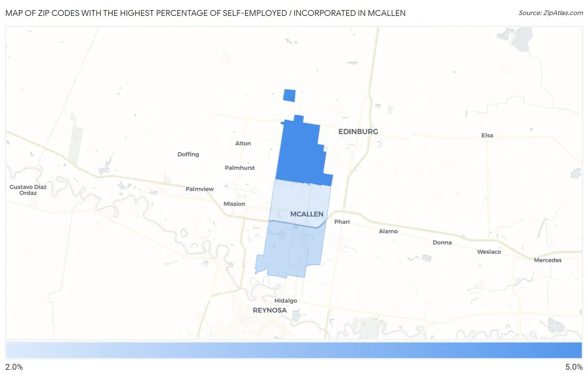Click the Alamo town label

(x=388, y=231)
